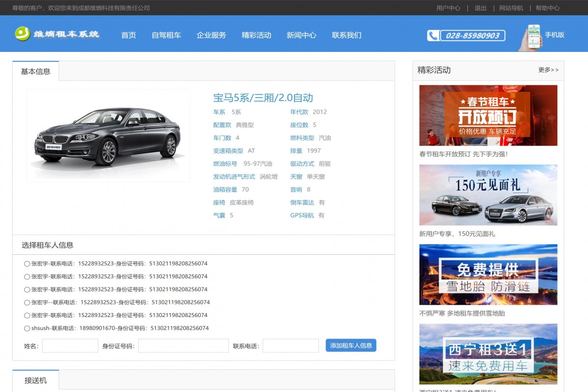The image size is (588, 392).
Task: Click the 手机版 mobile phone icon
Action: 533,35
